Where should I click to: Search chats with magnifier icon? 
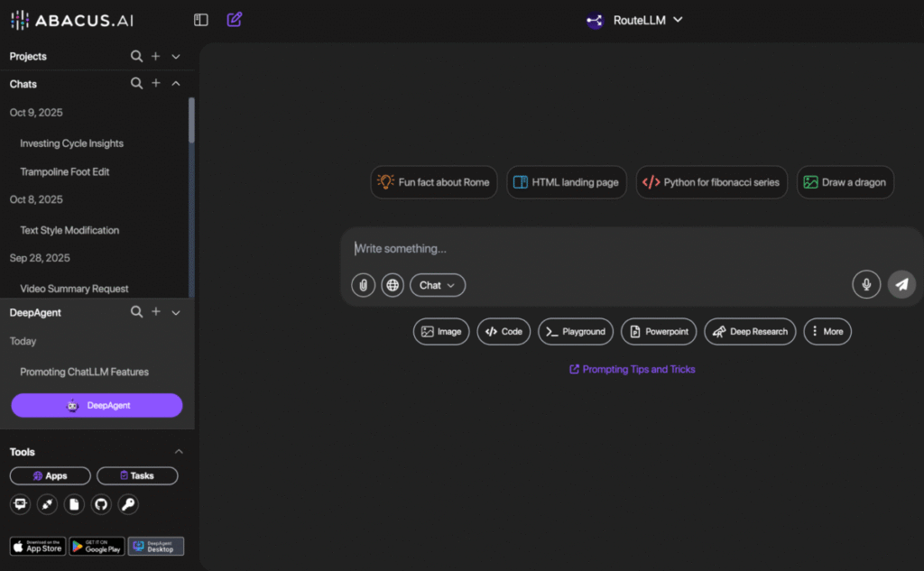[x=137, y=83]
